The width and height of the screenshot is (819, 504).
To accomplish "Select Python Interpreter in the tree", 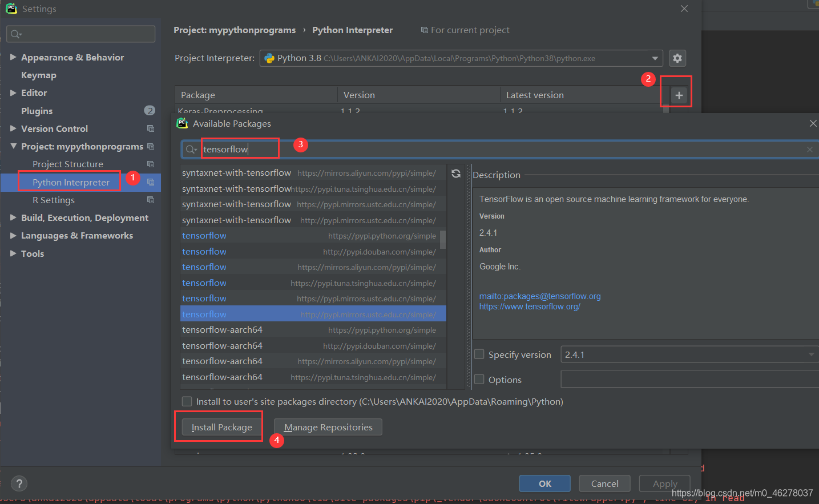I will (x=71, y=182).
